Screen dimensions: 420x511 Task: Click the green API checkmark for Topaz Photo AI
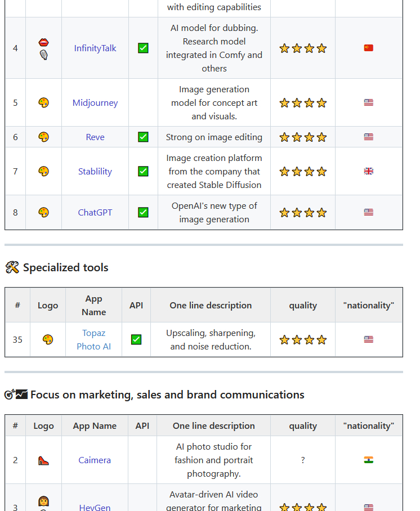[136, 340]
